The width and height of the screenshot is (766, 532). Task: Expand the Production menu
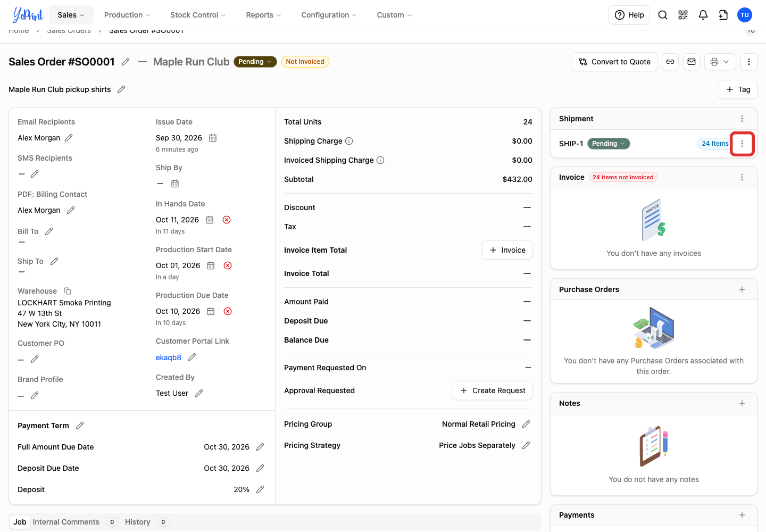pos(127,15)
